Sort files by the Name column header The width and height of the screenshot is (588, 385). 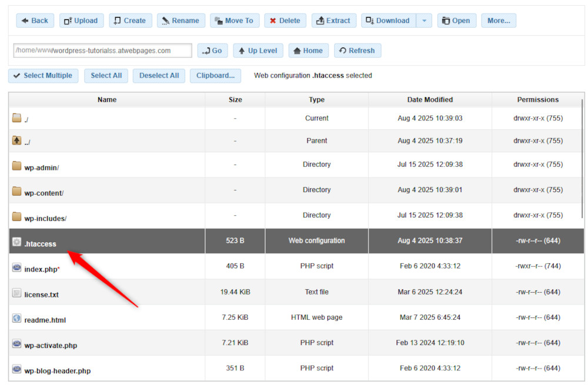point(106,99)
